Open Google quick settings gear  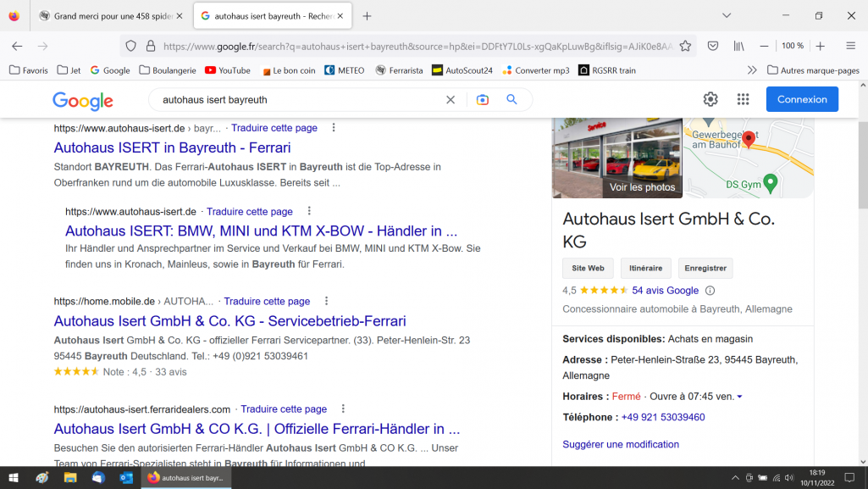[710, 99]
